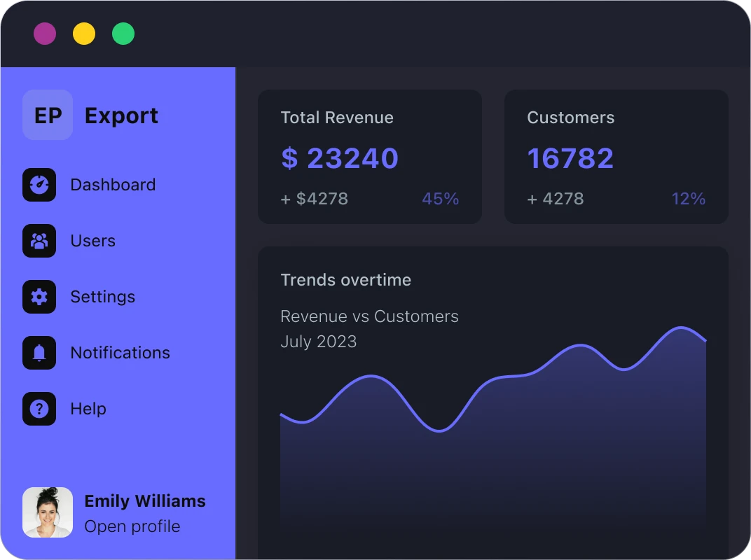Click the 16782 Customers value

click(x=570, y=158)
